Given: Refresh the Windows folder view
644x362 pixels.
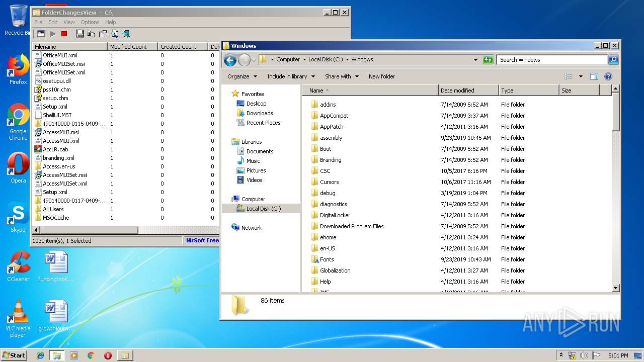Looking at the screenshot, I should click(x=488, y=59).
